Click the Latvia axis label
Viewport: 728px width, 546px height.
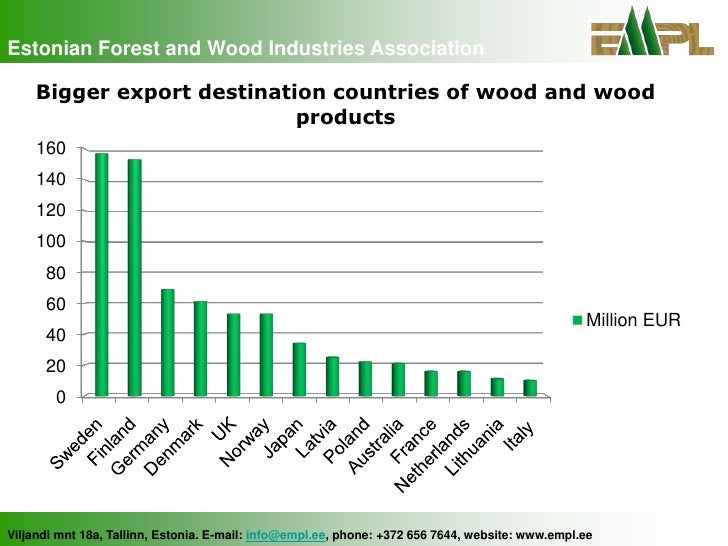pos(316,437)
